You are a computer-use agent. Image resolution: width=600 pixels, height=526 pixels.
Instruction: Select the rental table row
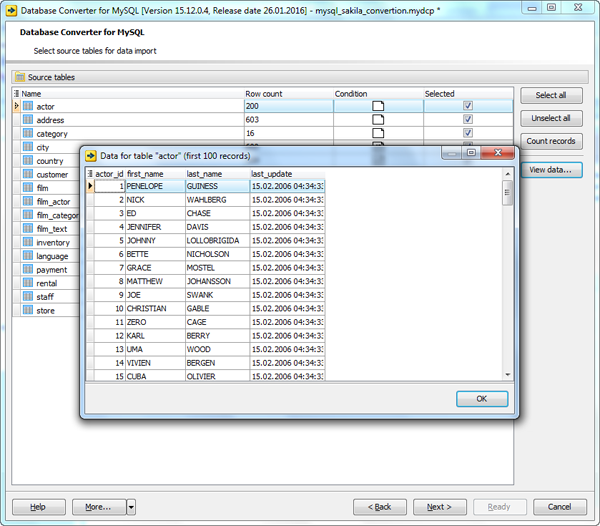[46, 283]
